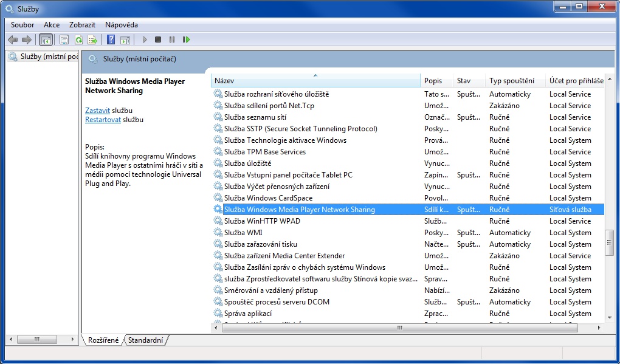This screenshot has width=620, height=364.
Task: Click the vertical scrollbar down arrow
Action: pos(609,317)
